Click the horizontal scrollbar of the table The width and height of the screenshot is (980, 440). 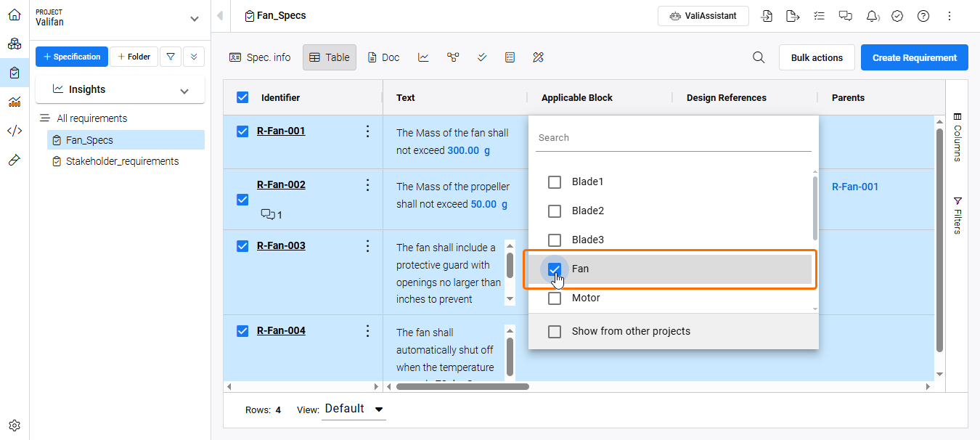[462, 386]
